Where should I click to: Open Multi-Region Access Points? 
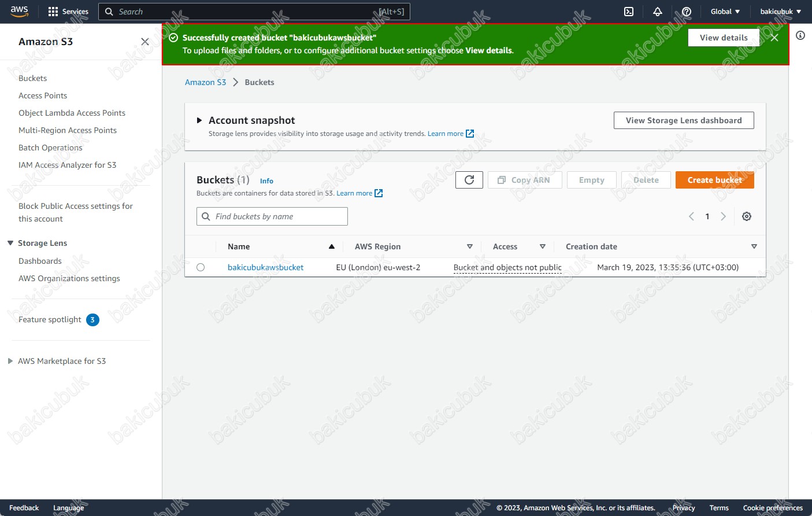click(68, 130)
